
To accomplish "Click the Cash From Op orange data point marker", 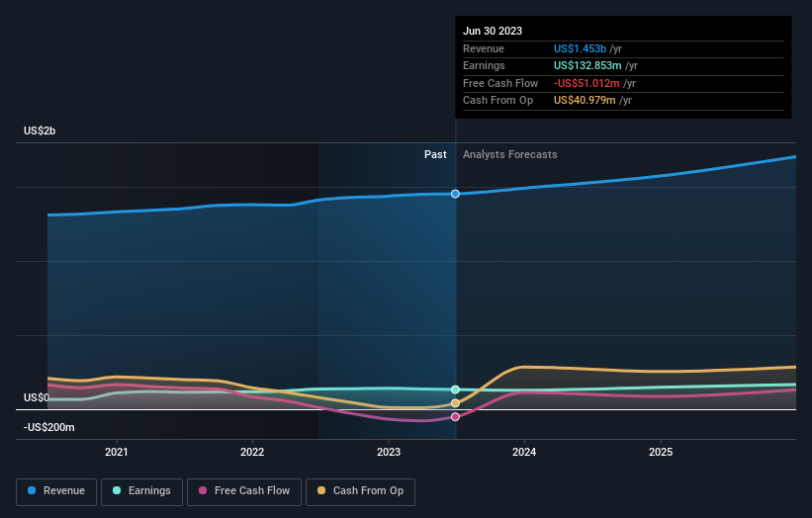I will pos(455,403).
